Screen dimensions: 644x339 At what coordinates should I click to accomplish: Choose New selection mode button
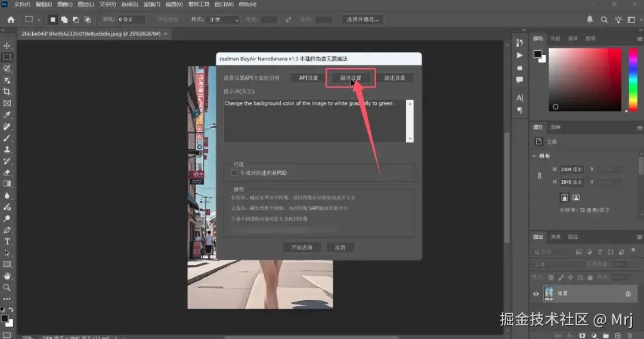pyautogui.click(x=52, y=19)
